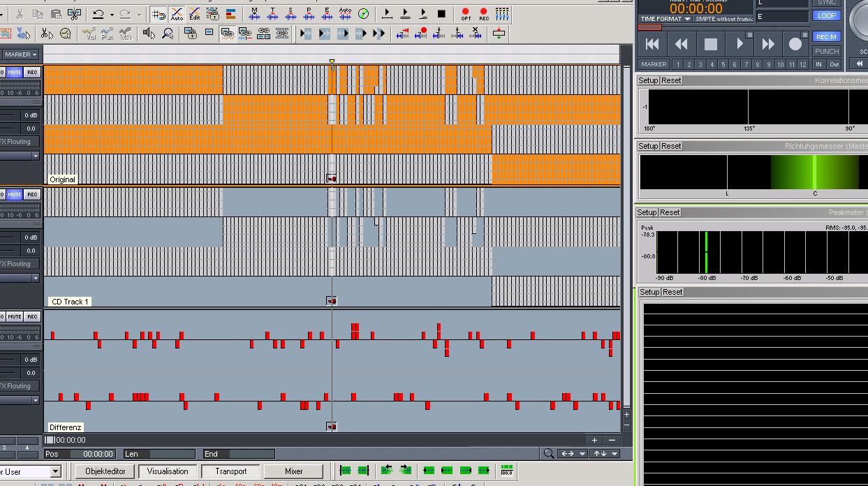Click the OPT record options icon
The image size is (868, 486).
(466, 14)
